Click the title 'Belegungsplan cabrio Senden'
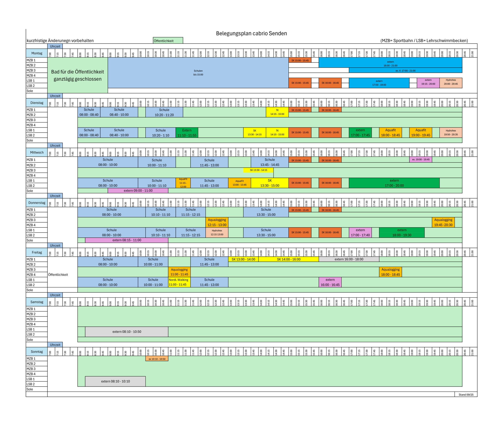This screenshot has width=504, height=427. 251,33
